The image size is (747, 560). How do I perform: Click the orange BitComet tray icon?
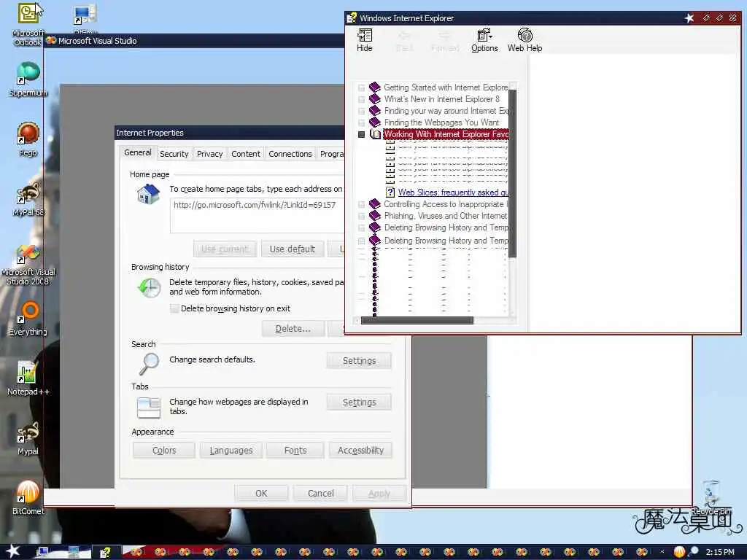pos(679,552)
